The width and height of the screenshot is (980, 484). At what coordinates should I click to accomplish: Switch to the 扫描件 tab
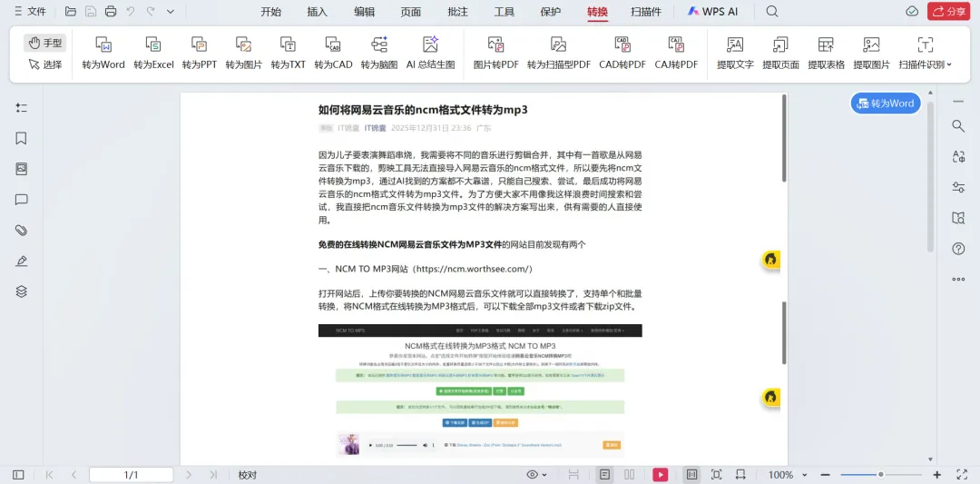[x=646, y=11]
